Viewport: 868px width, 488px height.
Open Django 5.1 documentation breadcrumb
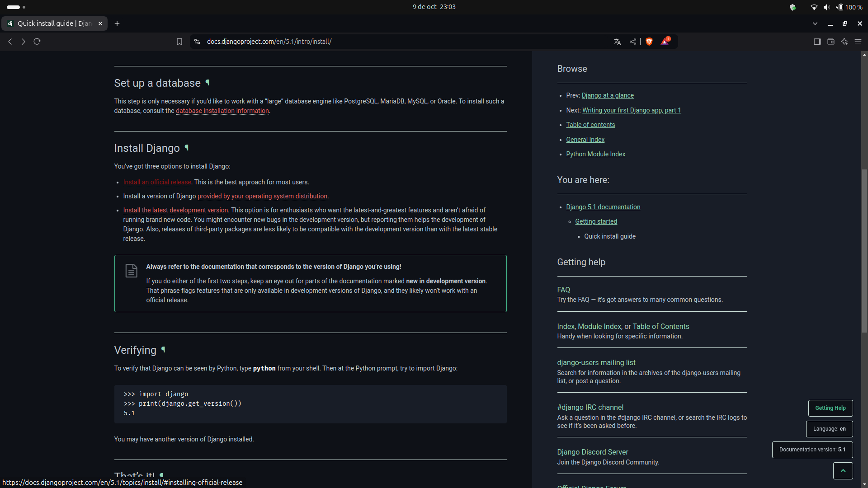coord(603,207)
